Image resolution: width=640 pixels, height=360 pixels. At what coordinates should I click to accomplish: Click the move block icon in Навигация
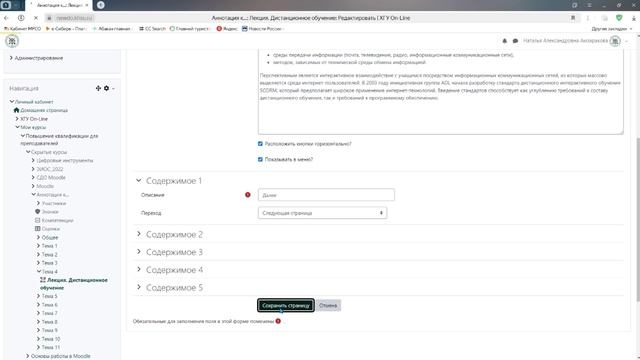(x=98, y=88)
